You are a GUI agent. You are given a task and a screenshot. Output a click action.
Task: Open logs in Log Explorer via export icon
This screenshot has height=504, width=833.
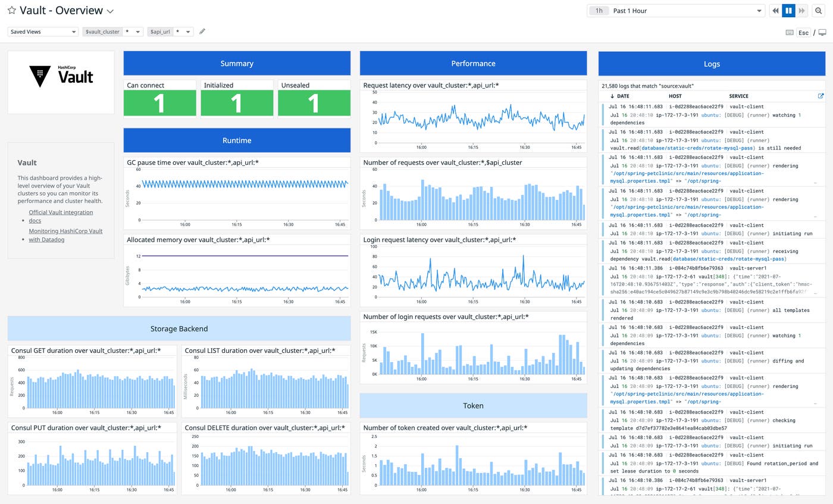pos(821,95)
